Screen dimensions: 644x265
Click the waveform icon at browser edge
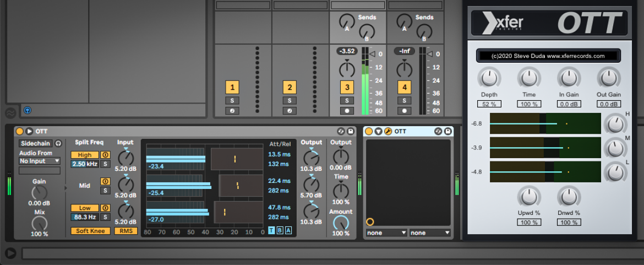click(9, 113)
